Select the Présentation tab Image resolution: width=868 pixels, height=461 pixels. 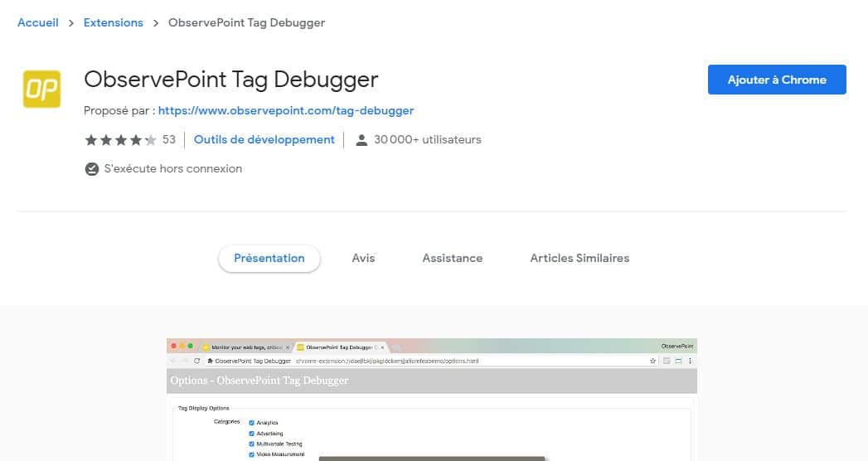[269, 258]
